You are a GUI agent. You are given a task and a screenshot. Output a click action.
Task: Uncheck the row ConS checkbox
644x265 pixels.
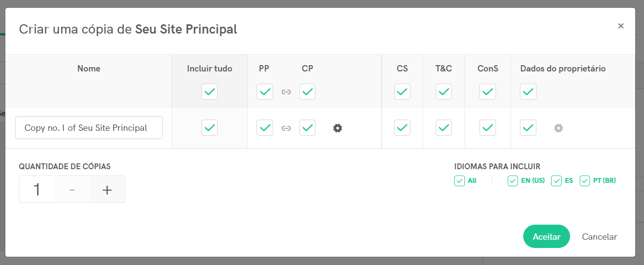(x=488, y=128)
